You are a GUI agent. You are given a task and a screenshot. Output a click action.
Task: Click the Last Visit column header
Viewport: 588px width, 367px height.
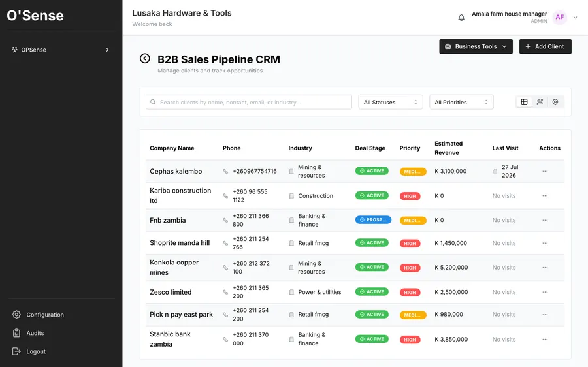click(505, 148)
